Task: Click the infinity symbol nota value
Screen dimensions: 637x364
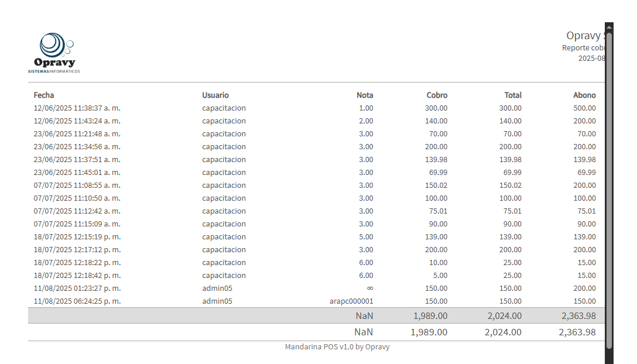Action: pos(370,288)
